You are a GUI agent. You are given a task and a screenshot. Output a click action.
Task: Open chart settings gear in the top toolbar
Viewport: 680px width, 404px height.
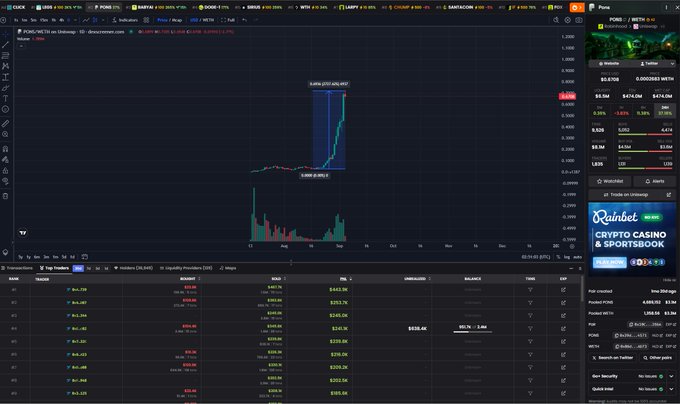click(x=567, y=20)
